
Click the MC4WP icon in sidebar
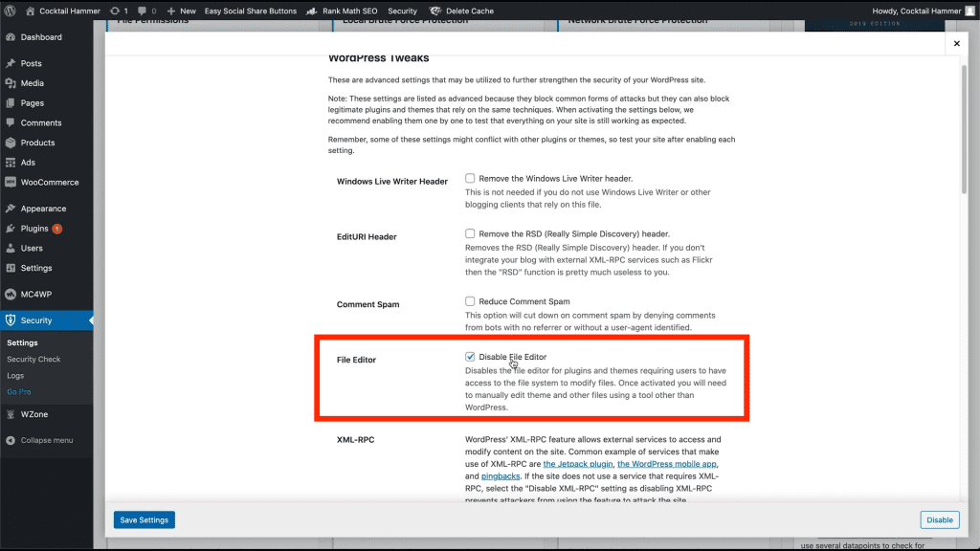tap(11, 295)
